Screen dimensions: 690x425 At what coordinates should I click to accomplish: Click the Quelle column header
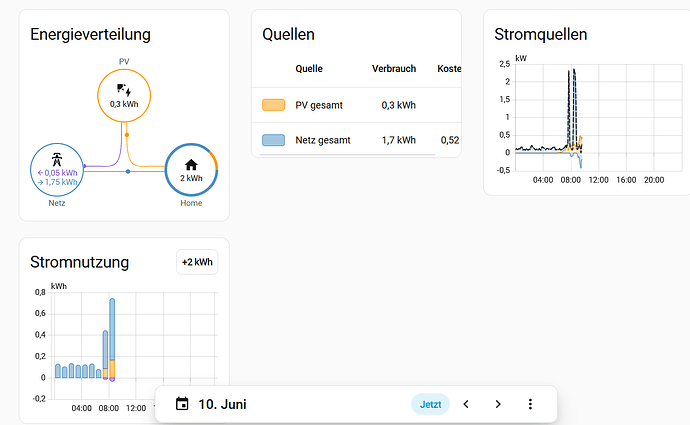[309, 69]
